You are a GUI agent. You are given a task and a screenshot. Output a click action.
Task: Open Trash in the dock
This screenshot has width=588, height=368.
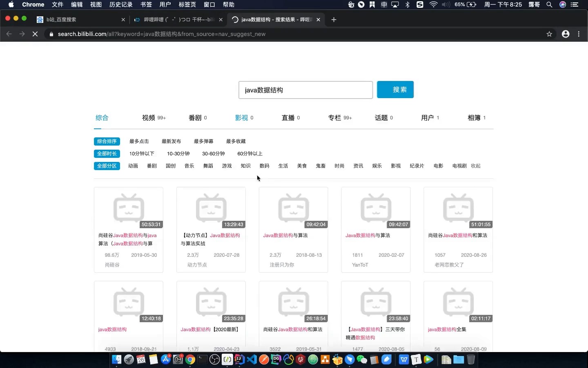(x=471, y=359)
